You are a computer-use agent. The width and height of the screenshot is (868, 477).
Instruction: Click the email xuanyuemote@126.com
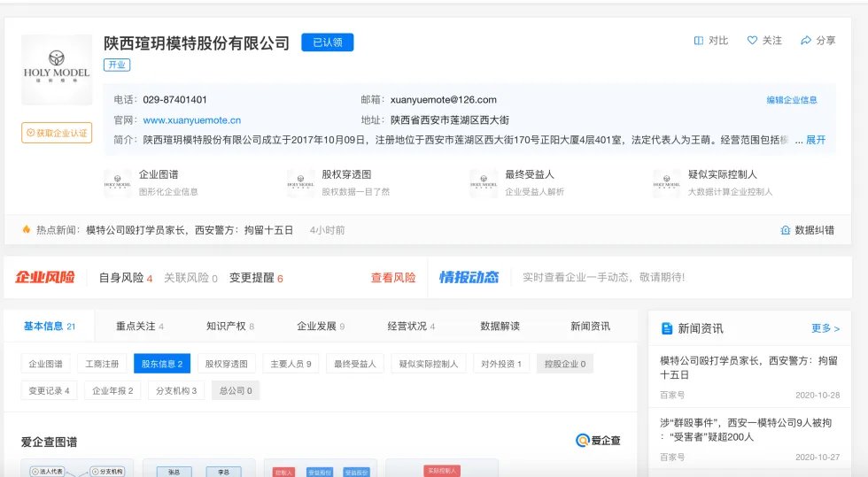[x=443, y=100]
